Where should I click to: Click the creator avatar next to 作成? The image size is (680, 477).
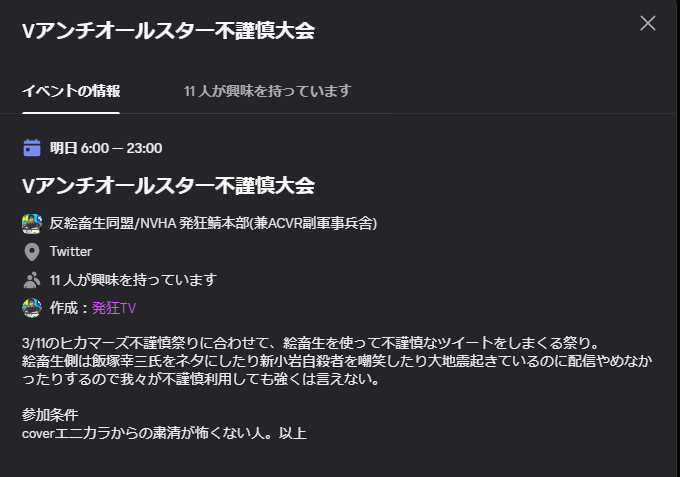click(x=32, y=308)
